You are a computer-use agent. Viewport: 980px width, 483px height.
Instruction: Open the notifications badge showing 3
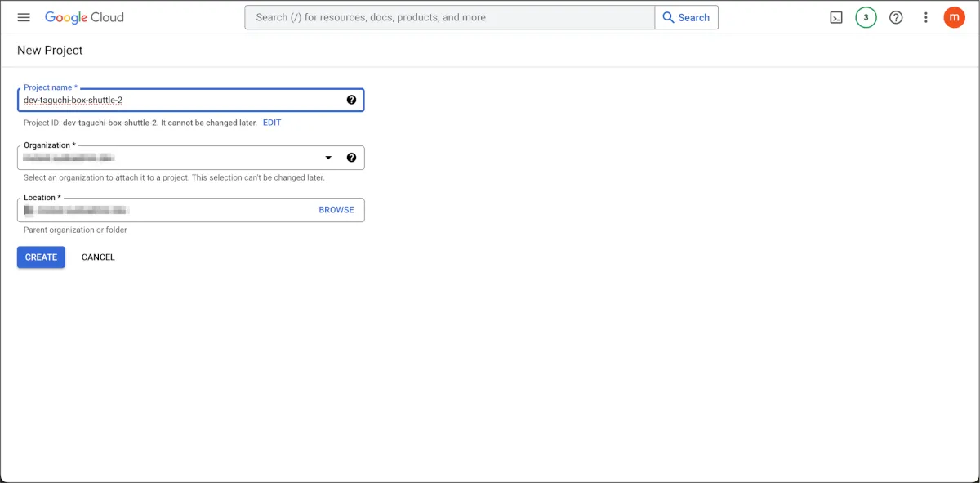[x=866, y=17]
